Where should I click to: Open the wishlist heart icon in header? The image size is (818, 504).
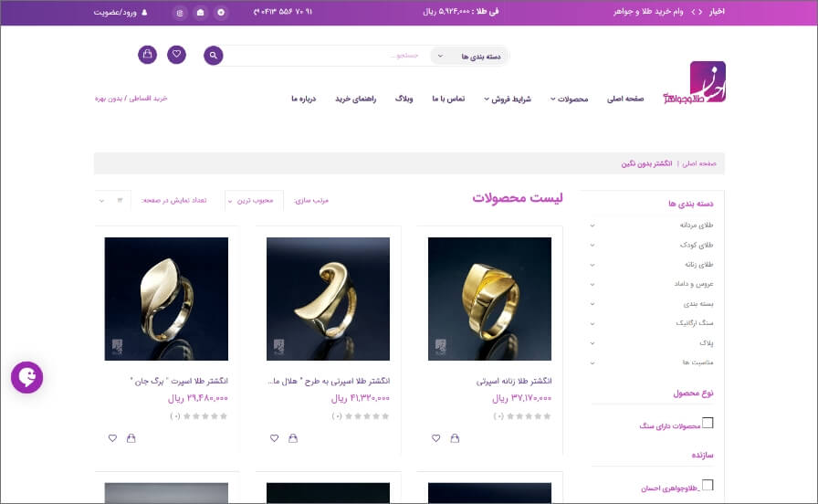tap(176, 54)
